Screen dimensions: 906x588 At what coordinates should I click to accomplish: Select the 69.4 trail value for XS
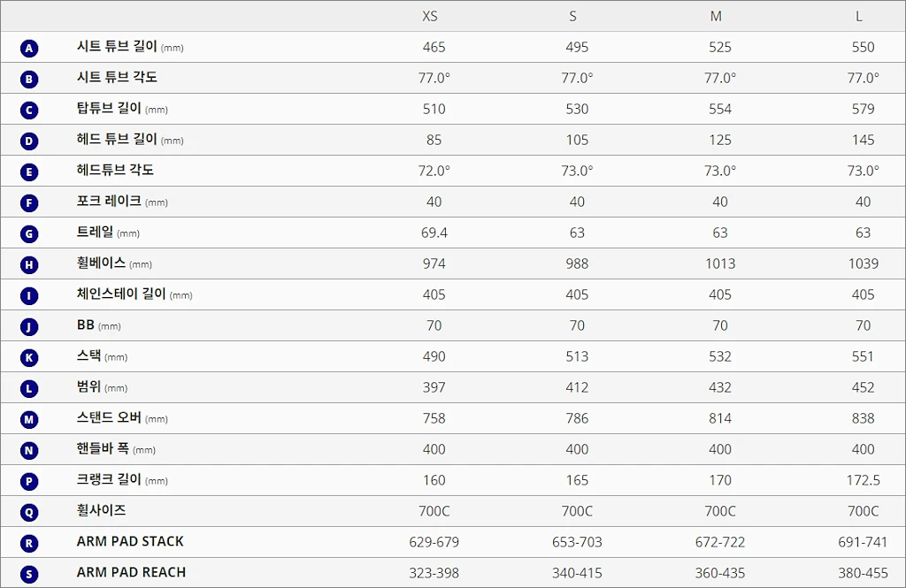pyautogui.click(x=434, y=233)
